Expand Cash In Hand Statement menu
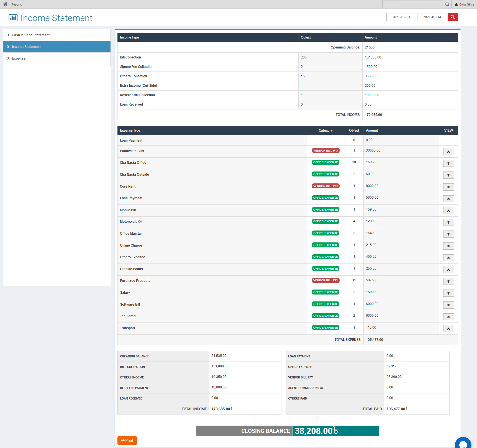This screenshot has height=448, width=477. click(x=31, y=35)
